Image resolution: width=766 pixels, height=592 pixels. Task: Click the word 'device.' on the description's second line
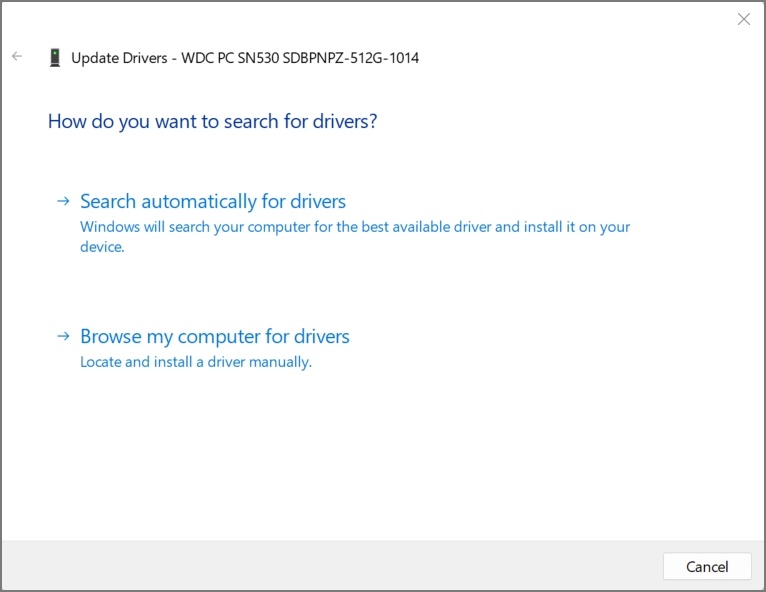tap(102, 247)
